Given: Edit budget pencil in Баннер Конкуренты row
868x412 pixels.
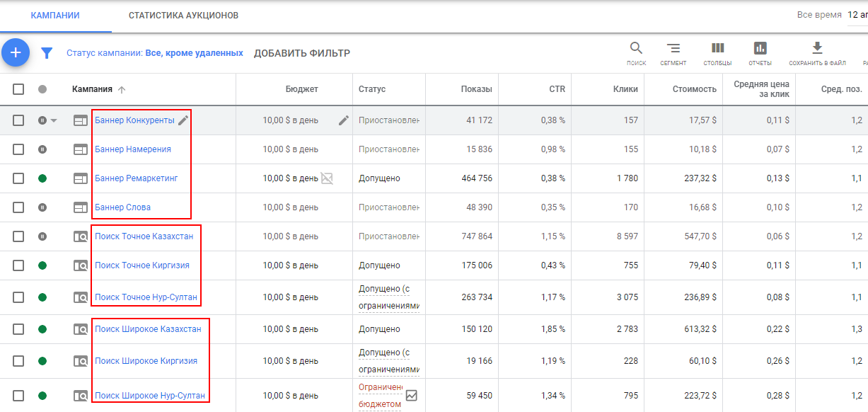Looking at the screenshot, I should (x=344, y=120).
